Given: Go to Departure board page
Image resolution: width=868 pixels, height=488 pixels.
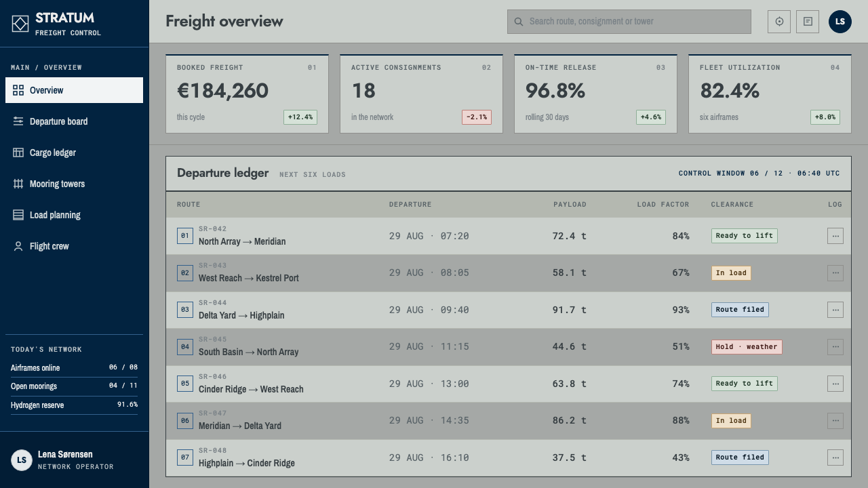Looking at the screenshot, I should pyautogui.click(x=74, y=121).
